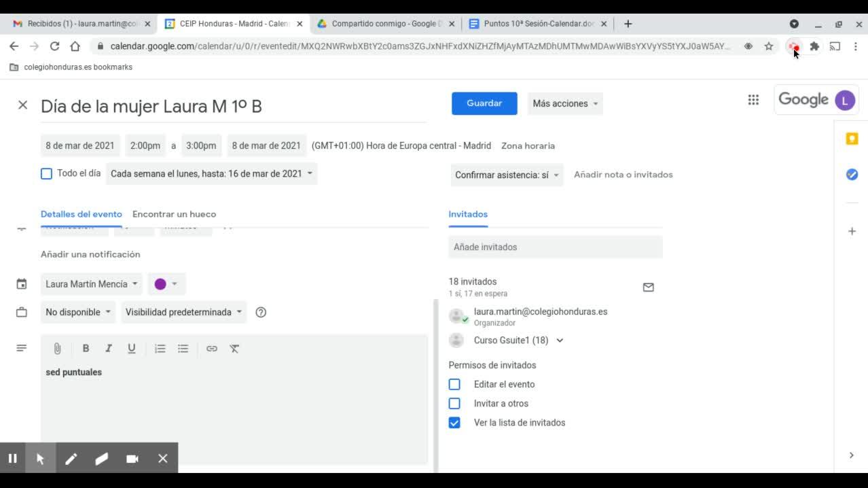Close the recorder toolbar
The width and height of the screenshot is (868, 488).
pyautogui.click(x=163, y=459)
